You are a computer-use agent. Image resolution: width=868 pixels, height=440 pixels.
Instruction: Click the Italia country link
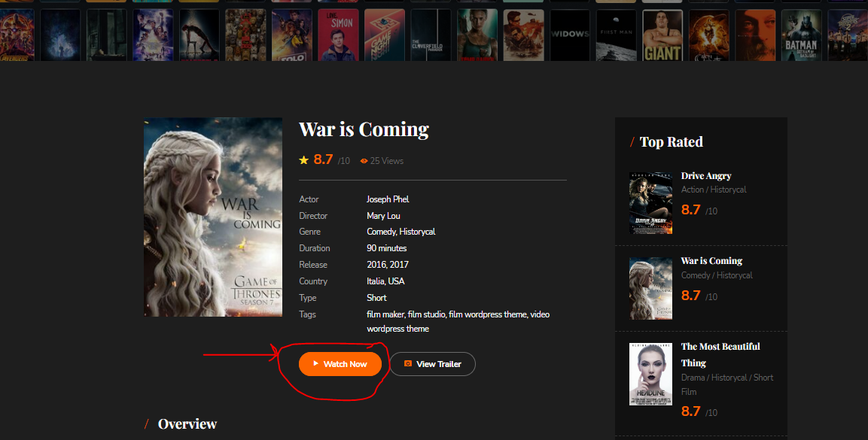tap(376, 281)
